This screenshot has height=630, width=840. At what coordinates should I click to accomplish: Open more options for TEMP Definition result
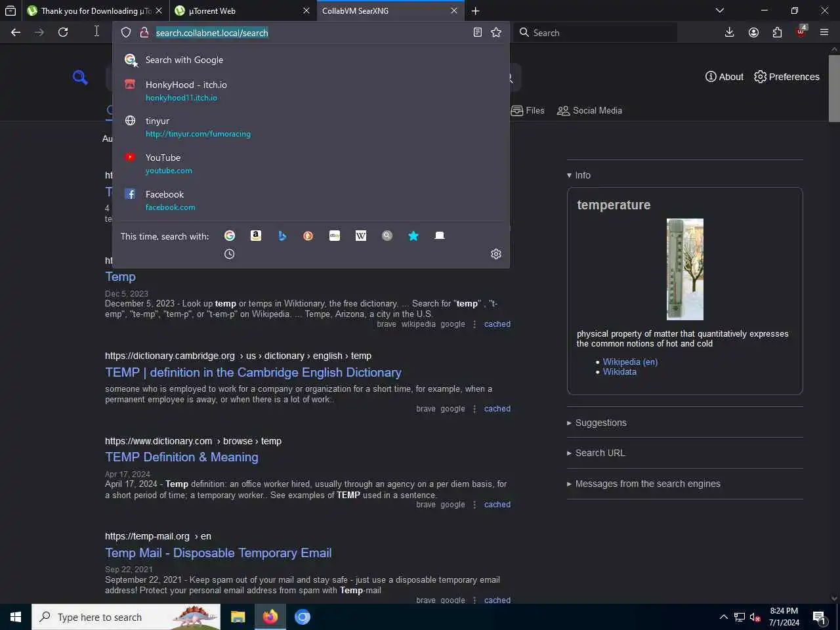474,505
